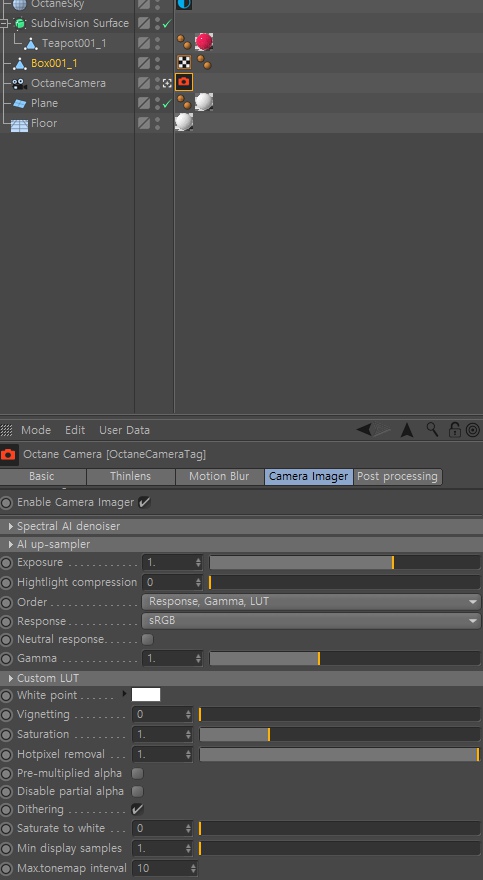Click the up arrow navigation icon
This screenshot has height=880, width=483.
(x=407, y=430)
